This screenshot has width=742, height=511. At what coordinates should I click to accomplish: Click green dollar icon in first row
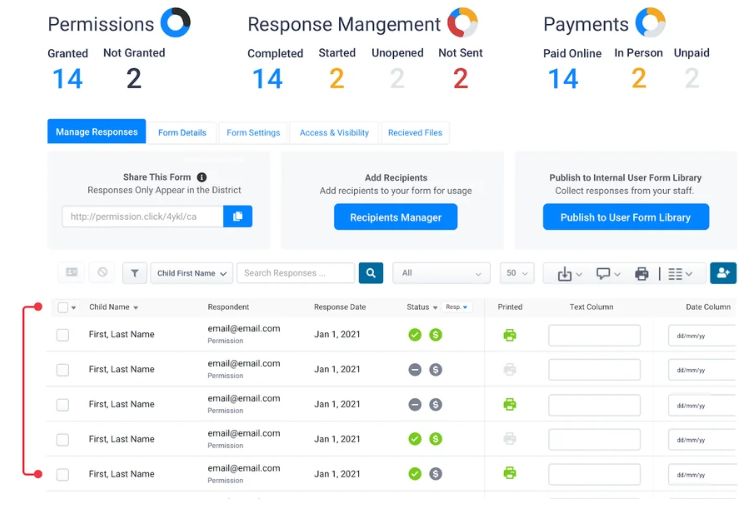coord(436,335)
